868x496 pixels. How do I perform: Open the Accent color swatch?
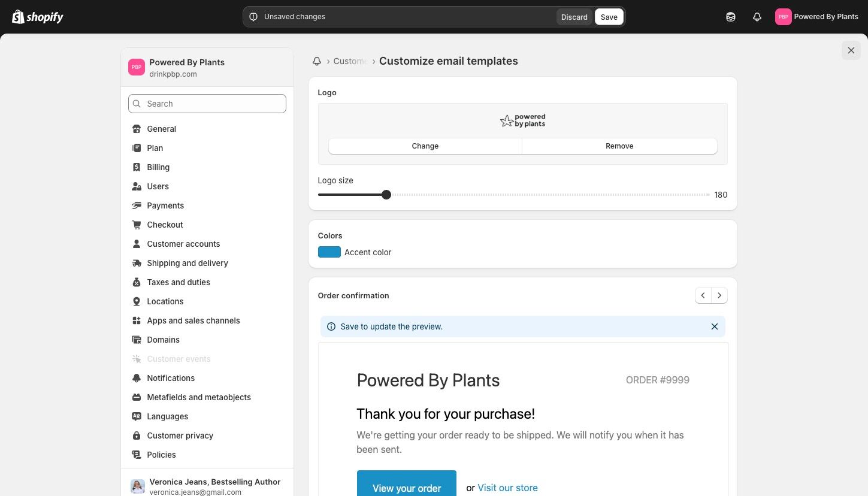pyautogui.click(x=329, y=252)
